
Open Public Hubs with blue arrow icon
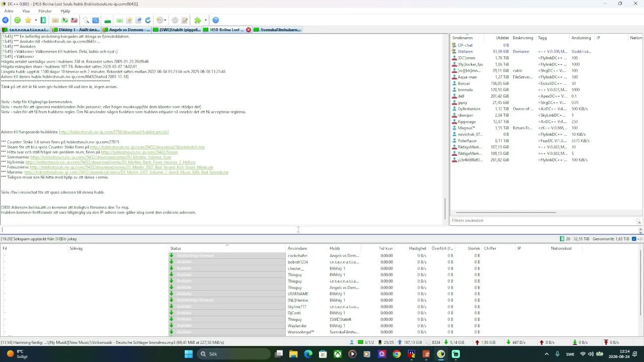(x=6, y=20)
